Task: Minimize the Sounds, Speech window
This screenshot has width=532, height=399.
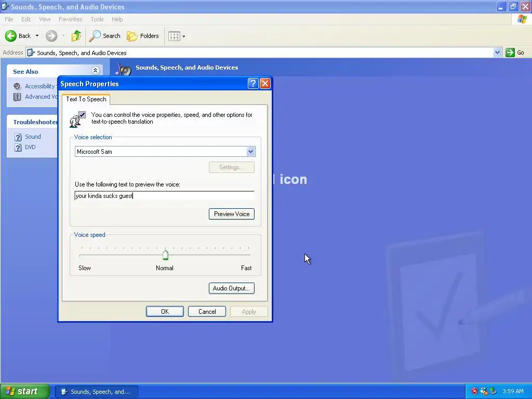Action: (501, 6)
